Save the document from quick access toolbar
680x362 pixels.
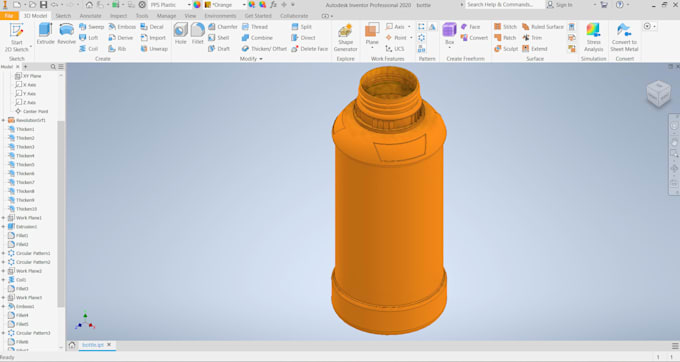click(43, 5)
